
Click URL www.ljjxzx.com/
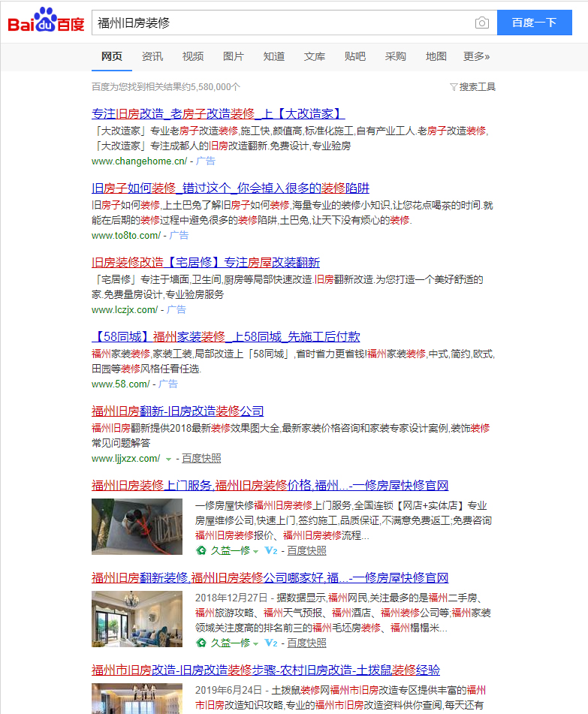(125, 459)
